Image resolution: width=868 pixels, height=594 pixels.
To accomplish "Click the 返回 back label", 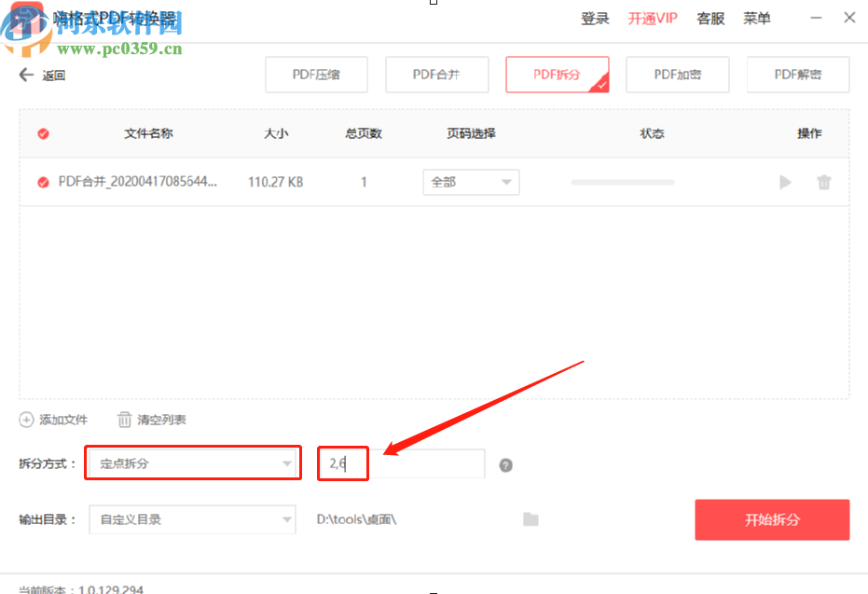I will point(54,76).
